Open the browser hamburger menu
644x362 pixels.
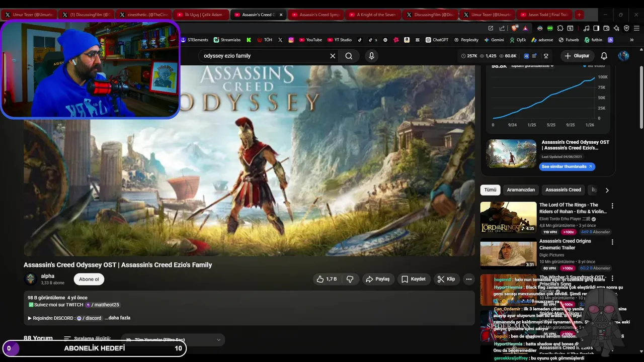636,28
